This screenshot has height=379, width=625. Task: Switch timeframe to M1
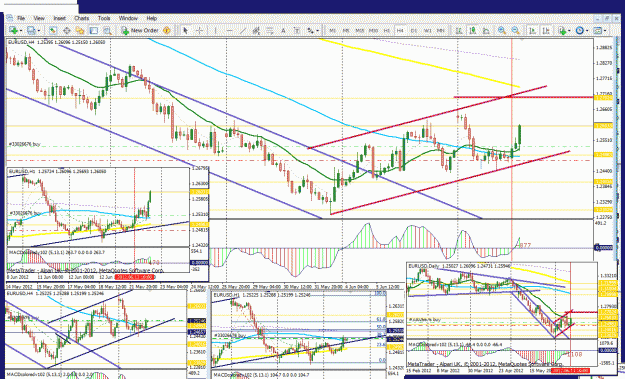332,30
